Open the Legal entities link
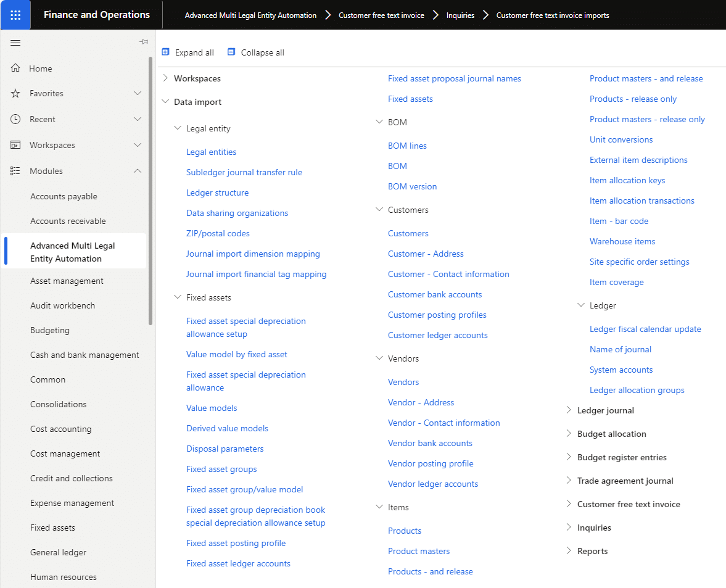The height and width of the screenshot is (588, 726). click(x=211, y=152)
